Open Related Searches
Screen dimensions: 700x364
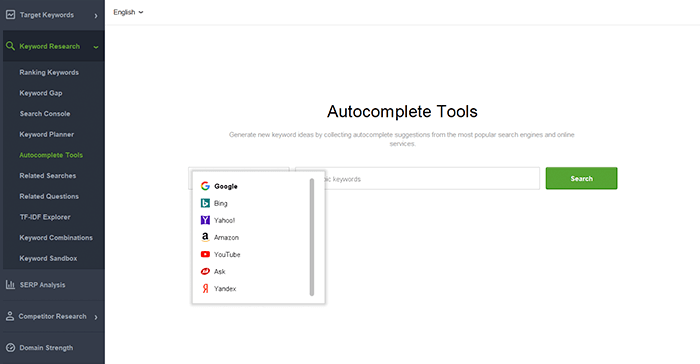click(47, 176)
